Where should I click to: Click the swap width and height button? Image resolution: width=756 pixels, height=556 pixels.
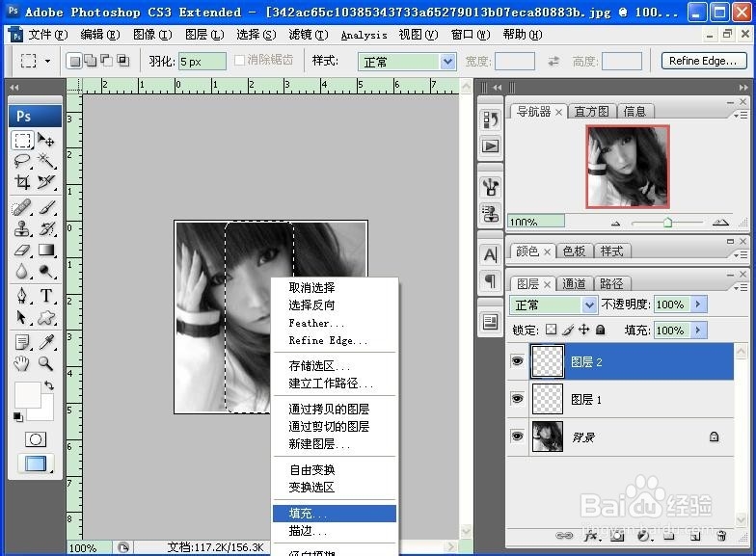coord(553,62)
